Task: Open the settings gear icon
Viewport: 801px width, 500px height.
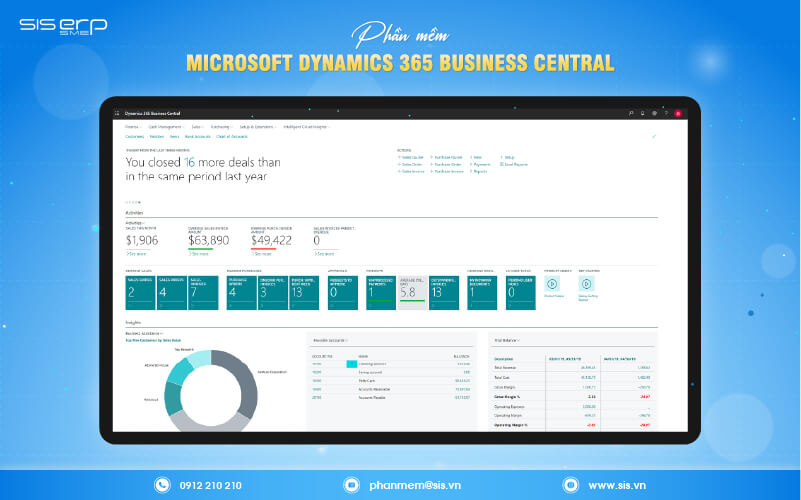Action: pyautogui.click(x=655, y=114)
